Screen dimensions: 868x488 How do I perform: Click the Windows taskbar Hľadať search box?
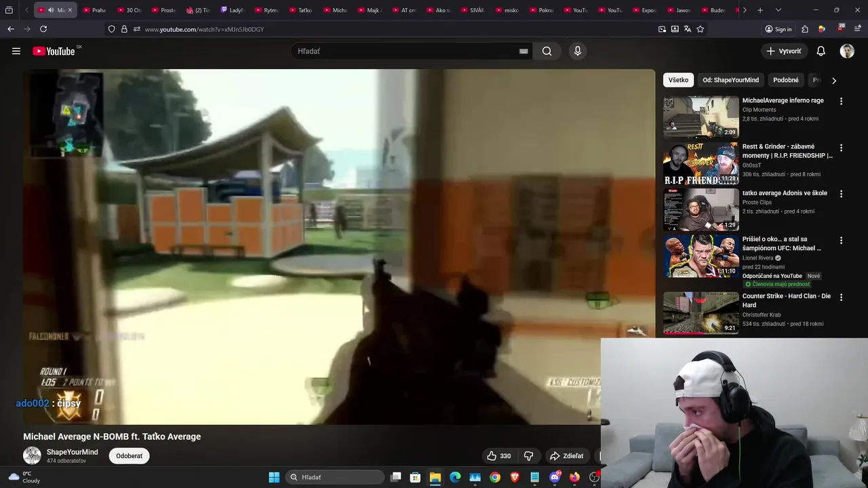pos(335,477)
